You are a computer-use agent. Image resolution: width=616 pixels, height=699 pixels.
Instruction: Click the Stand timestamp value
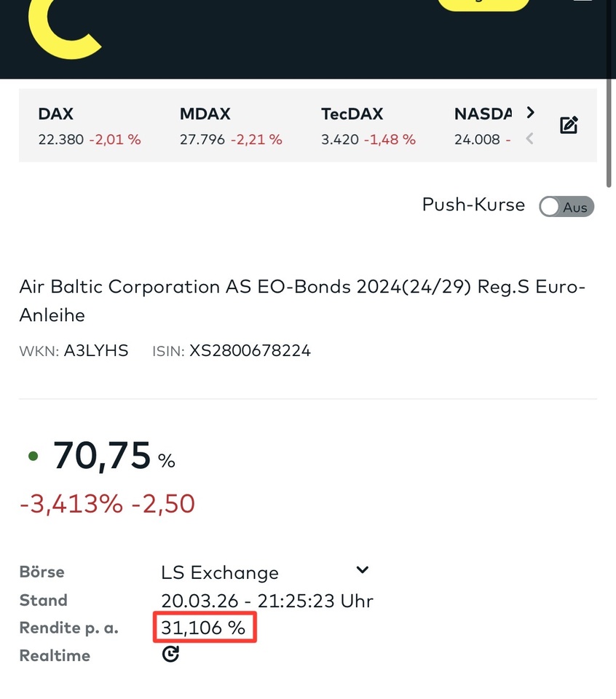pyautogui.click(x=266, y=601)
